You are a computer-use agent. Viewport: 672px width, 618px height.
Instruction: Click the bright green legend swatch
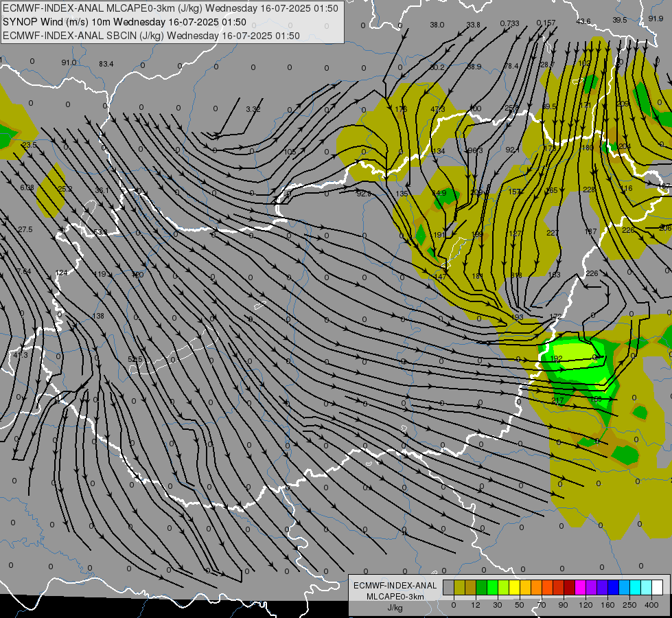[492, 588]
